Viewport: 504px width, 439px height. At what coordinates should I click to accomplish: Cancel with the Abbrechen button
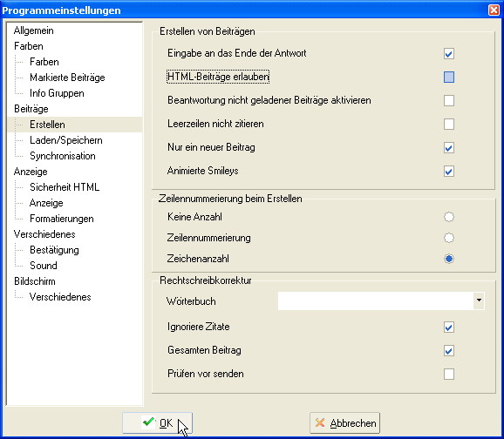point(344,423)
